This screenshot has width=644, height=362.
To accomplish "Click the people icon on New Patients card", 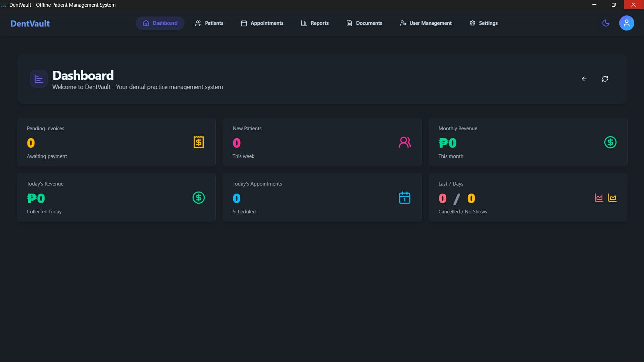I will click(x=405, y=142).
